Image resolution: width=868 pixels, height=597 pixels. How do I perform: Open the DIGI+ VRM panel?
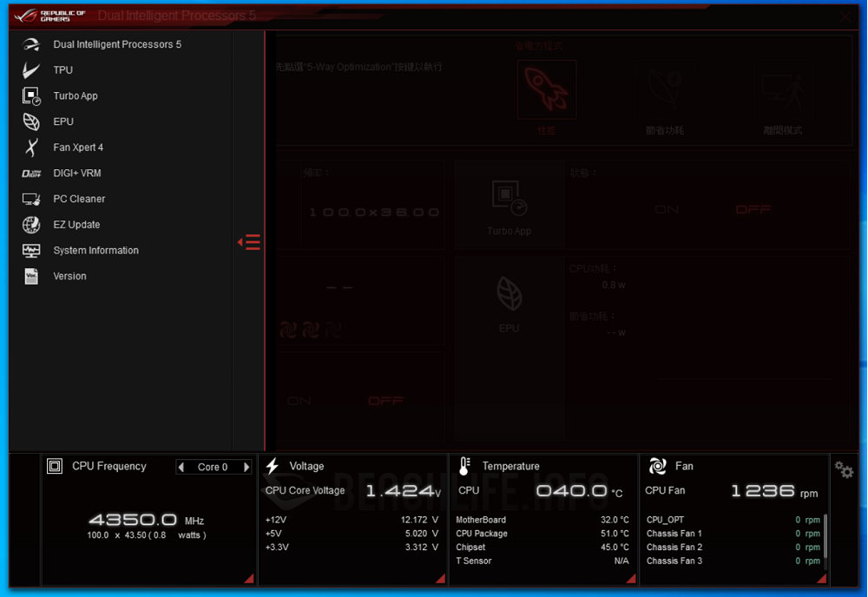coord(80,173)
